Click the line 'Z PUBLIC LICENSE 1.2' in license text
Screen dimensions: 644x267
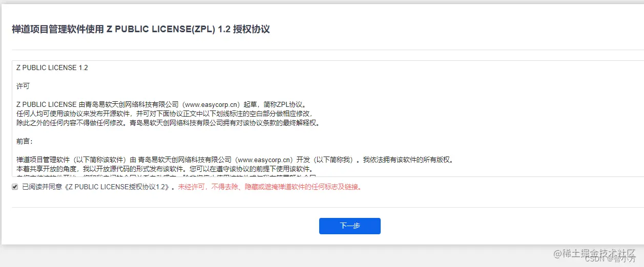pyautogui.click(x=52, y=68)
